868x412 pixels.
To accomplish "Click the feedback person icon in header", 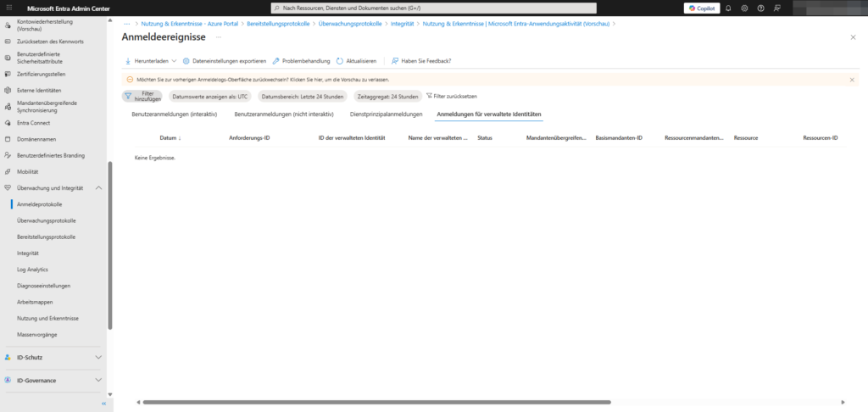I will point(776,8).
